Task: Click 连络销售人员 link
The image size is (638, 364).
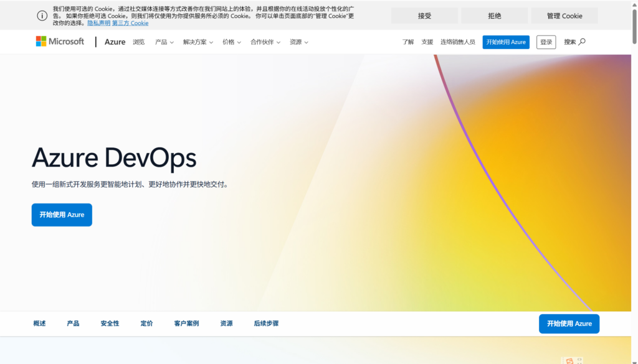Action: click(458, 42)
